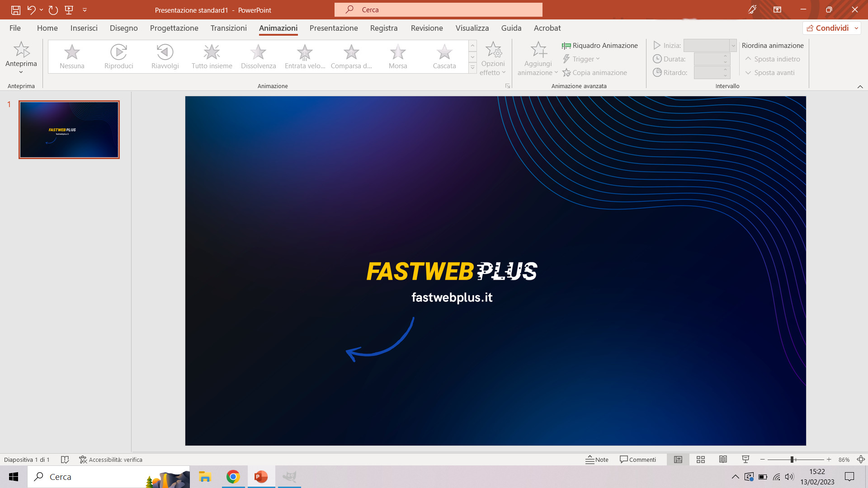Select the Dissolvenza animation effect
Image resolution: width=868 pixels, height=488 pixels.
(258, 56)
